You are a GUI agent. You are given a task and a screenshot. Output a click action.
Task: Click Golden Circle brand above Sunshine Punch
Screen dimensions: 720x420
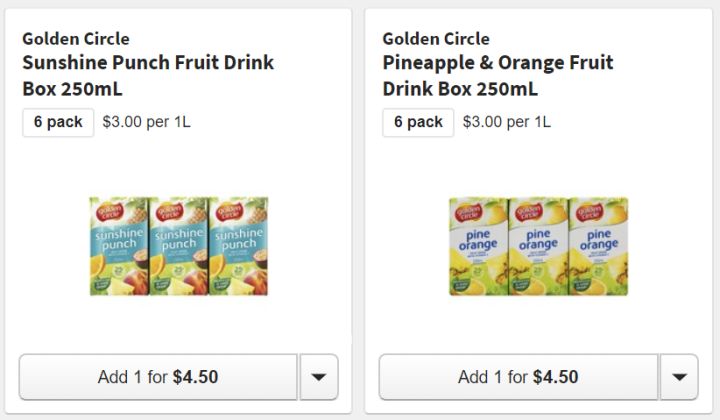[x=76, y=39]
